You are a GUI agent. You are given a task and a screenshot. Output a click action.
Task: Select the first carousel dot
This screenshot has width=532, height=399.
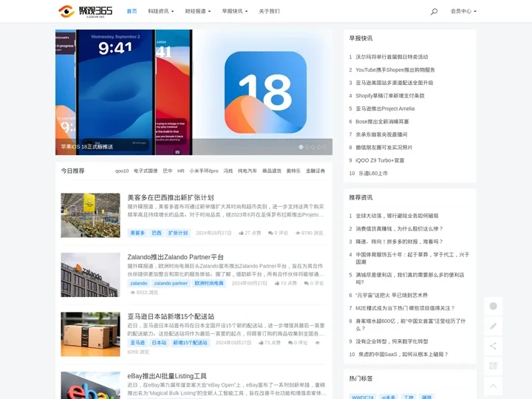[301, 147]
